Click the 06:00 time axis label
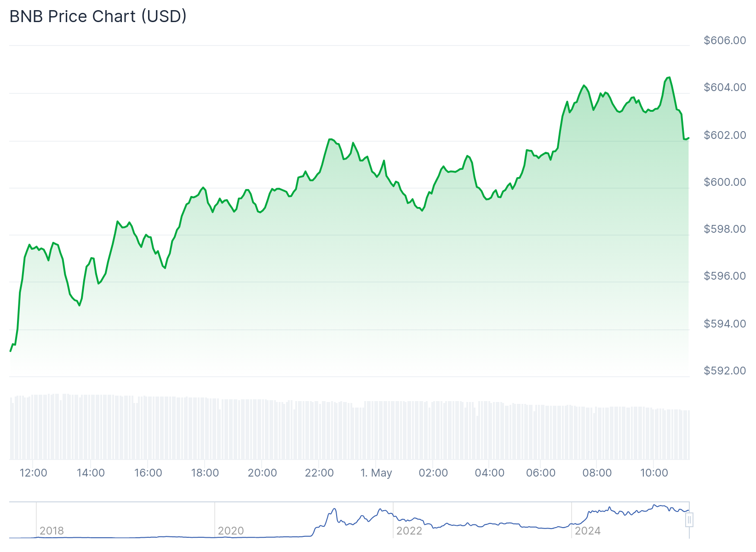Viewport: 756px width, 552px height. (540, 473)
